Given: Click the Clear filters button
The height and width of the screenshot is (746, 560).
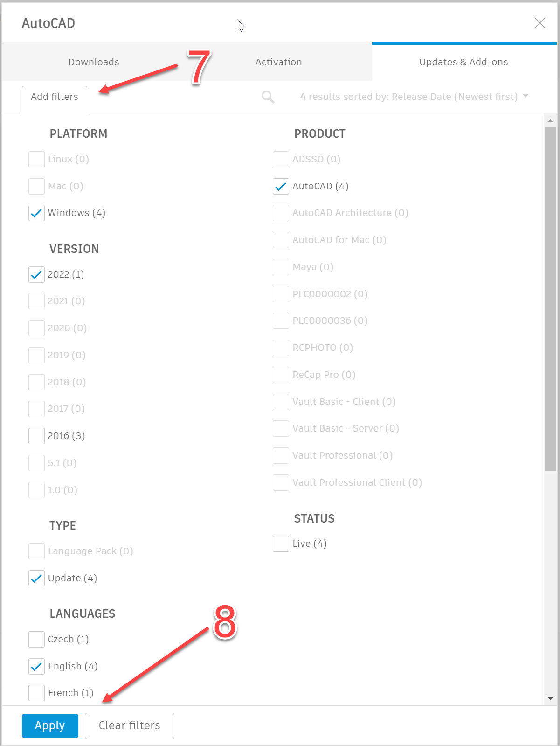Looking at the screenshot, I should click(129, 725).
